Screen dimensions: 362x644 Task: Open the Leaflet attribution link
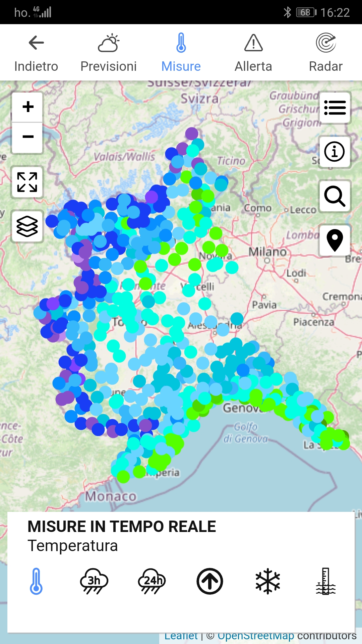pos(181,636)
